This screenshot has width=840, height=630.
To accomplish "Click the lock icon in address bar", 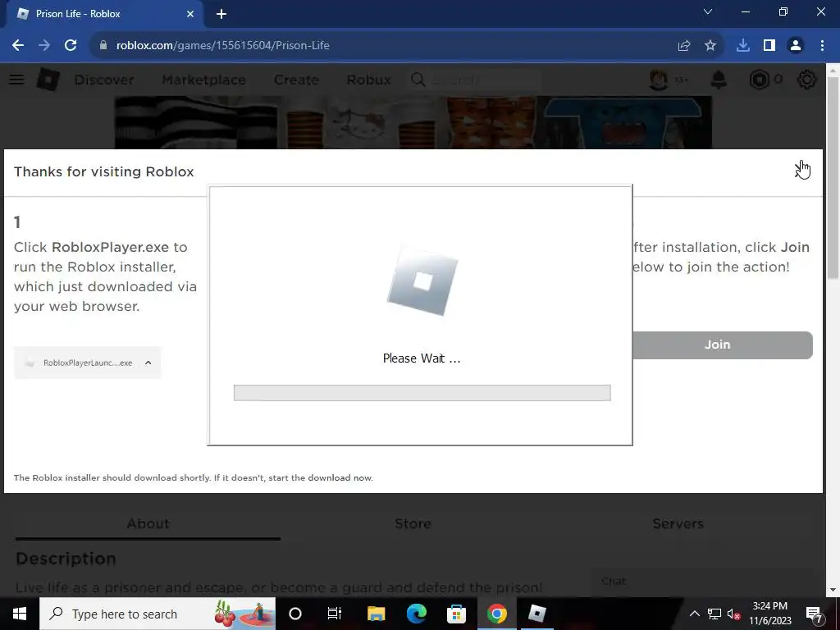I will [x=103, y=46].
